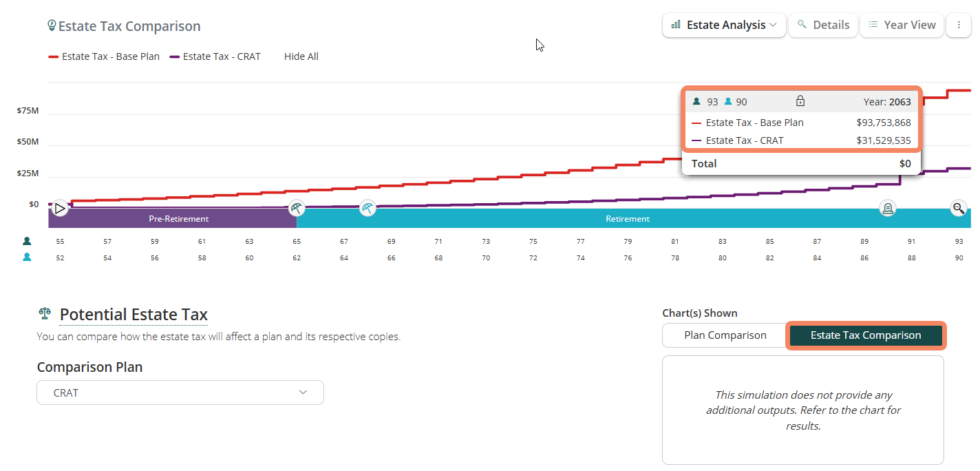Click the scales icon by Potential Estate Tax
The image size is (980, 471).
pyautogui.click(x=45, y=314)
